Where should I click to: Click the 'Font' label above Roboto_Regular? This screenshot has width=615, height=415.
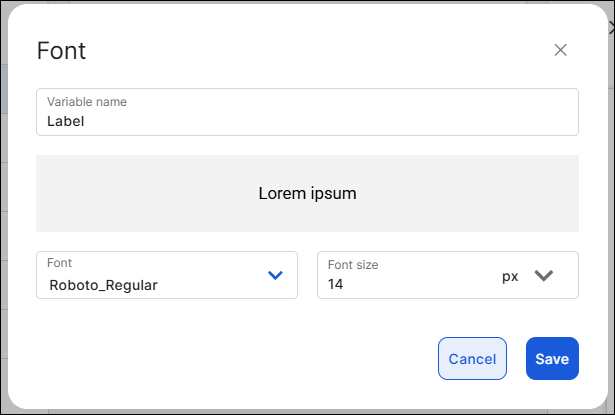pos(59,264)
